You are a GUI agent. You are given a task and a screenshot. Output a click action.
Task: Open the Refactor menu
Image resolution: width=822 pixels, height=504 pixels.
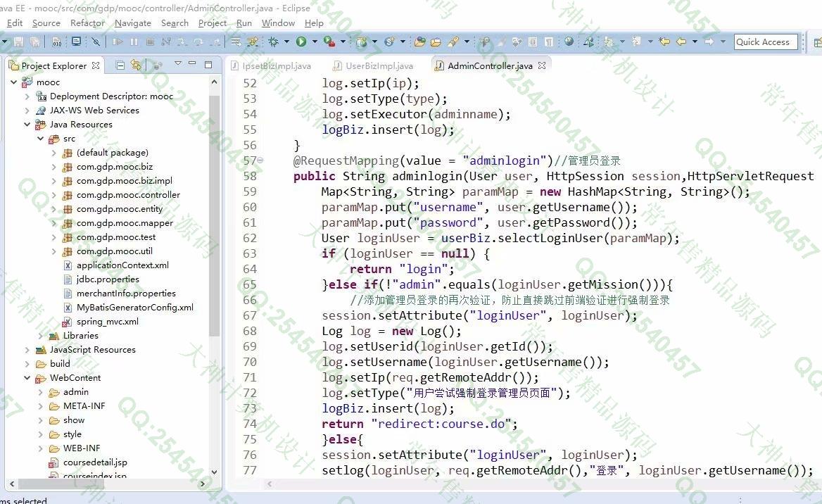87,23
